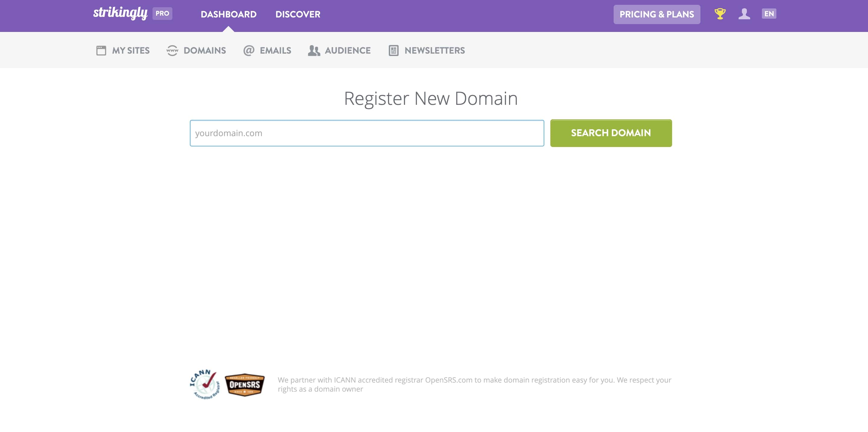Click the PRO badge next to the logo
868x432 pixels.
pyautogui.click(x=162, y=14)
